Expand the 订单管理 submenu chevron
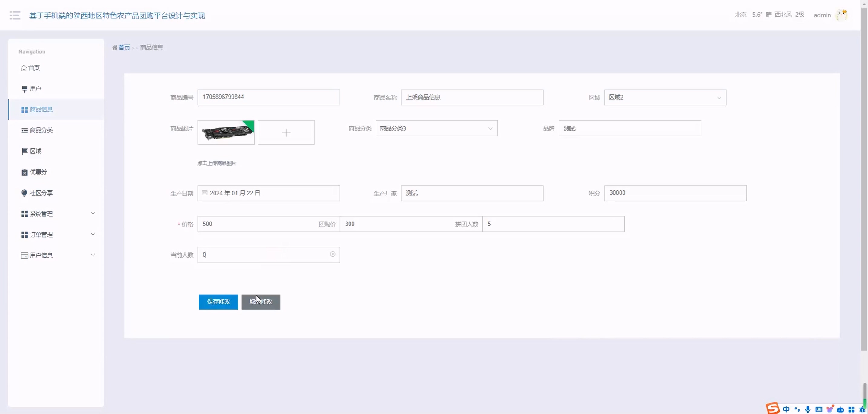Image resolution: width=868 pixels, height=414 pixels. pos(93,234)
